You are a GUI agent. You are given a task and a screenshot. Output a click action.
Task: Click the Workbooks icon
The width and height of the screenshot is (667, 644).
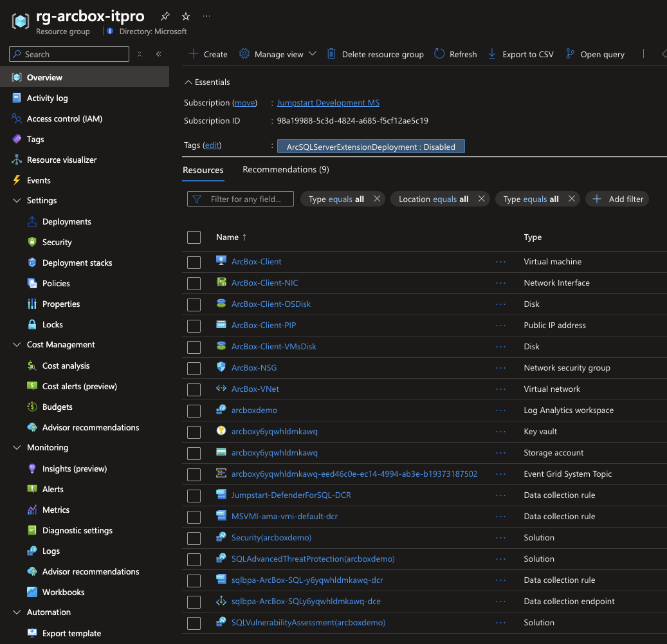point(32,592)
